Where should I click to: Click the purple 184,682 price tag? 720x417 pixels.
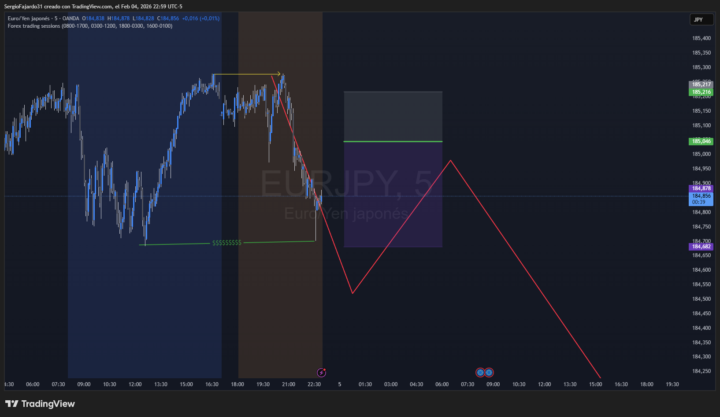pyautogui.click(x=701, y=247)
